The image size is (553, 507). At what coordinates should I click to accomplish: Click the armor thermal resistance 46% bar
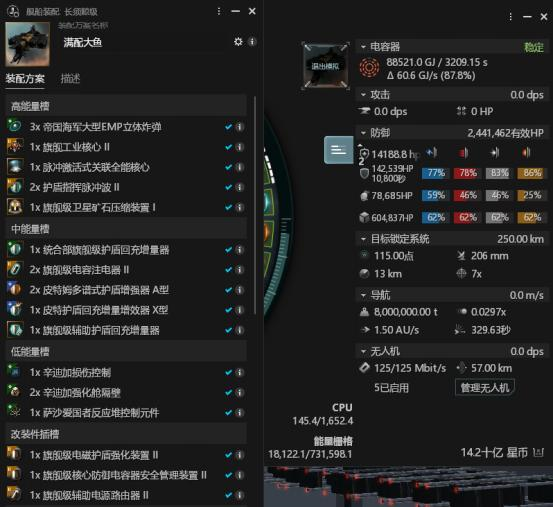(x=468, y=195)
